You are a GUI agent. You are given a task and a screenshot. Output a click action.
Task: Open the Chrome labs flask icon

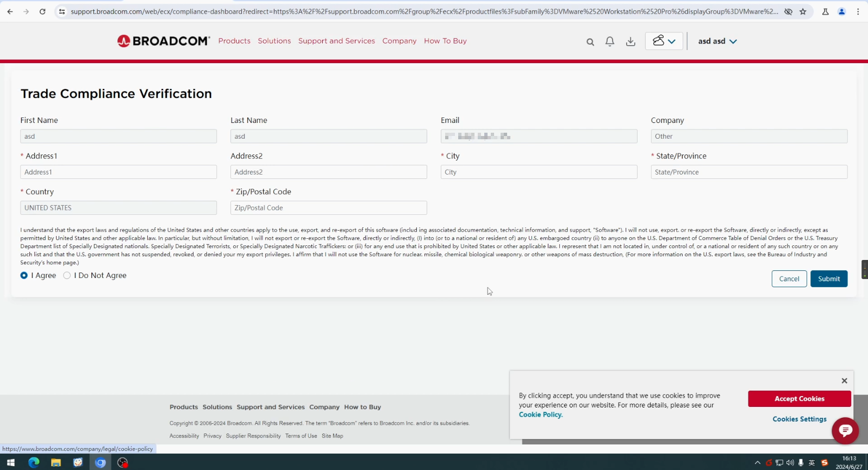(825, 11)
